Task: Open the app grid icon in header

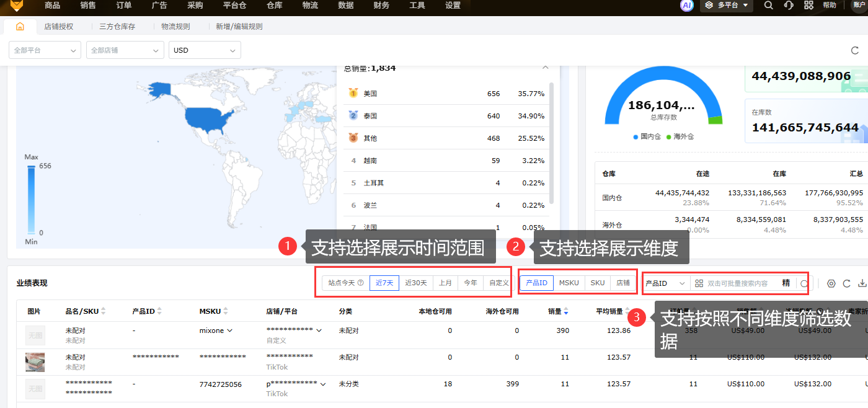Action: (808, 6)
